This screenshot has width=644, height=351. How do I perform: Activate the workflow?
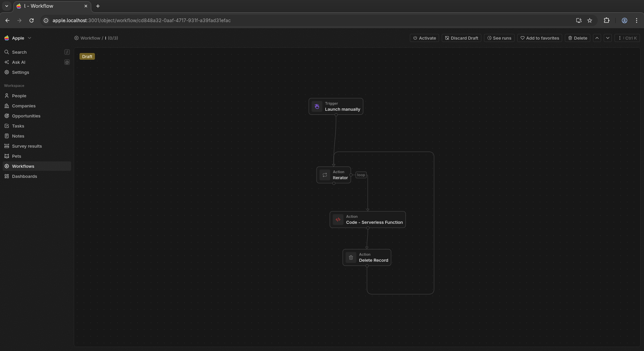pyautogui.click(x=425, y=38)
